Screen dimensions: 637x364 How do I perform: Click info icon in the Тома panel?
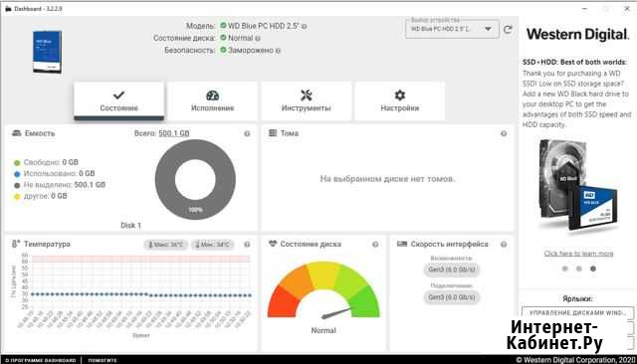(x=504, y=133)
